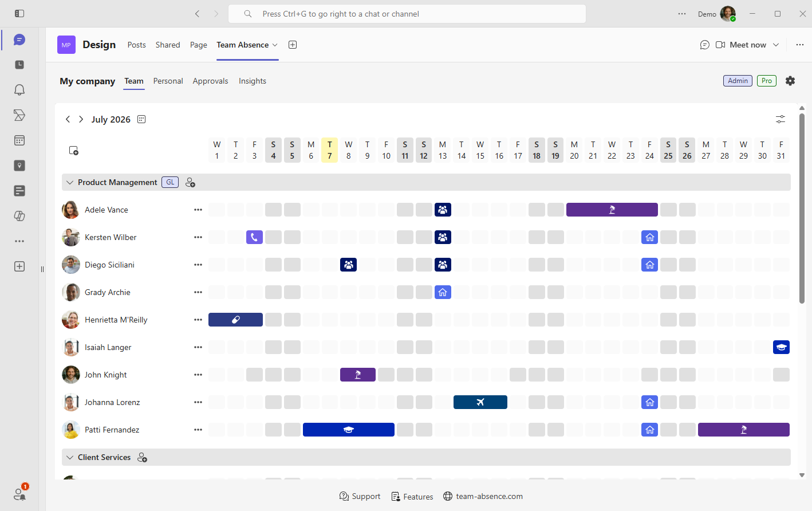Click the Admin badge

(738, 81)
